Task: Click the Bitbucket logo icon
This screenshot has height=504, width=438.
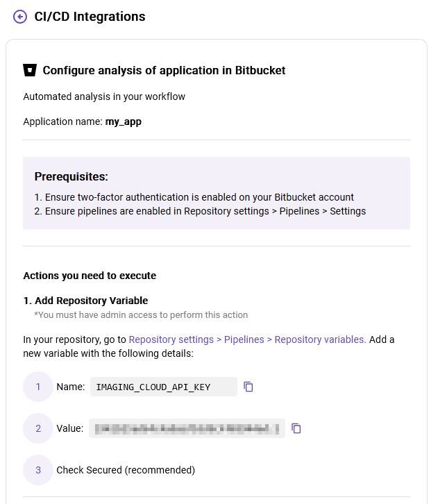Action: (x=30, y=70)
